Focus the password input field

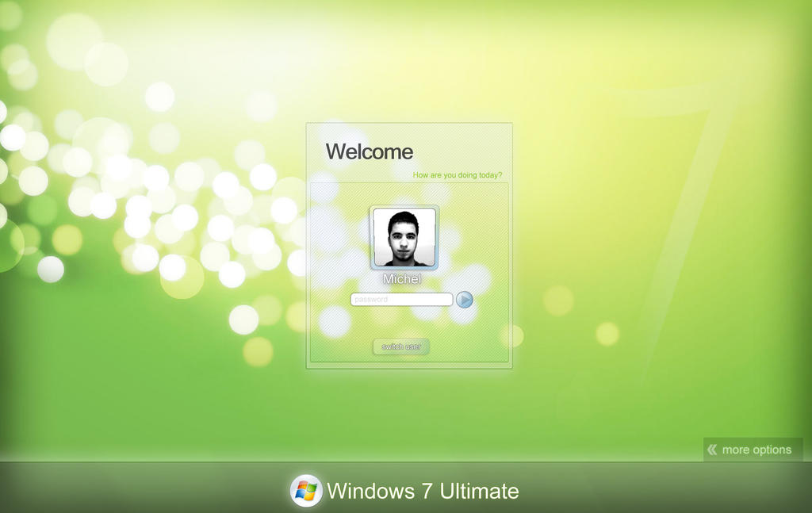(400, 299)
